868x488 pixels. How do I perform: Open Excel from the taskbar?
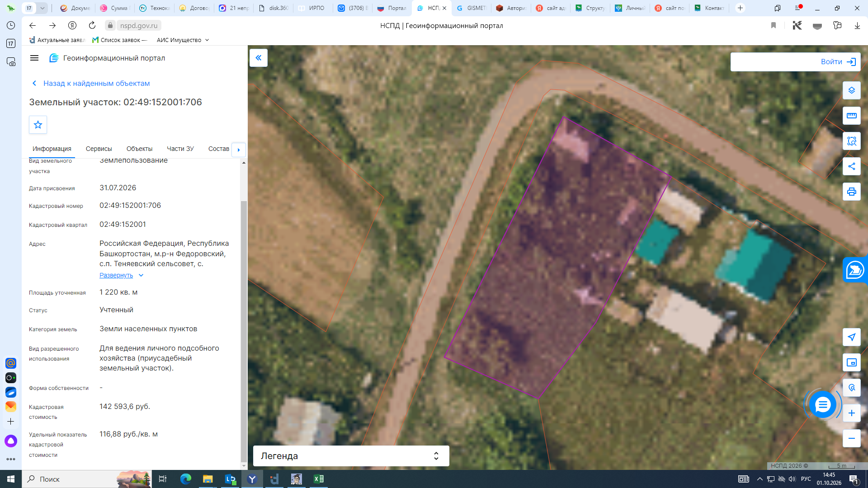coord(318,479)
